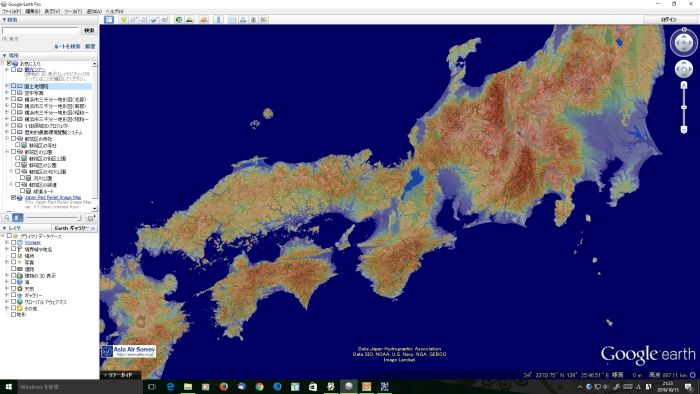Enable the 写真 layer checkbox
The height and width of the screenshot is (394, 700).
tap(13, 262)
